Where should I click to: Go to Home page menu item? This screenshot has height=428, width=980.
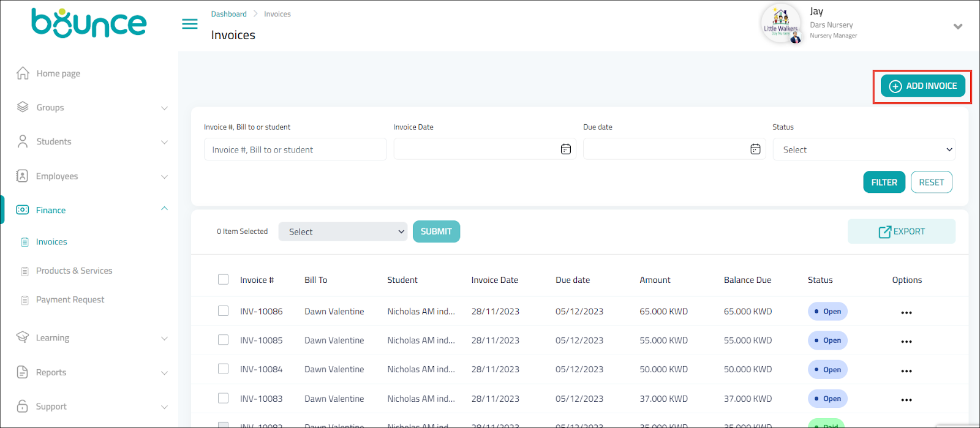[58, 73]
